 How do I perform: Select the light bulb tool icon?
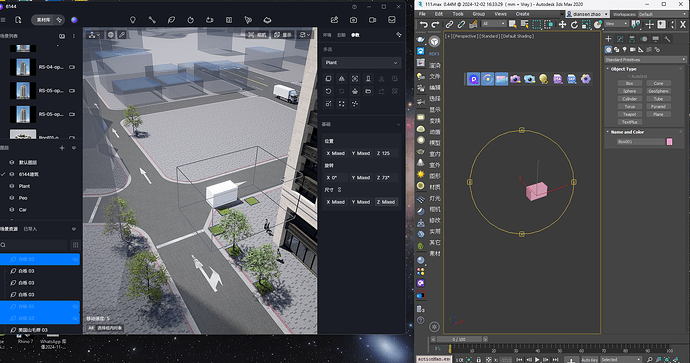pos(132,20)
